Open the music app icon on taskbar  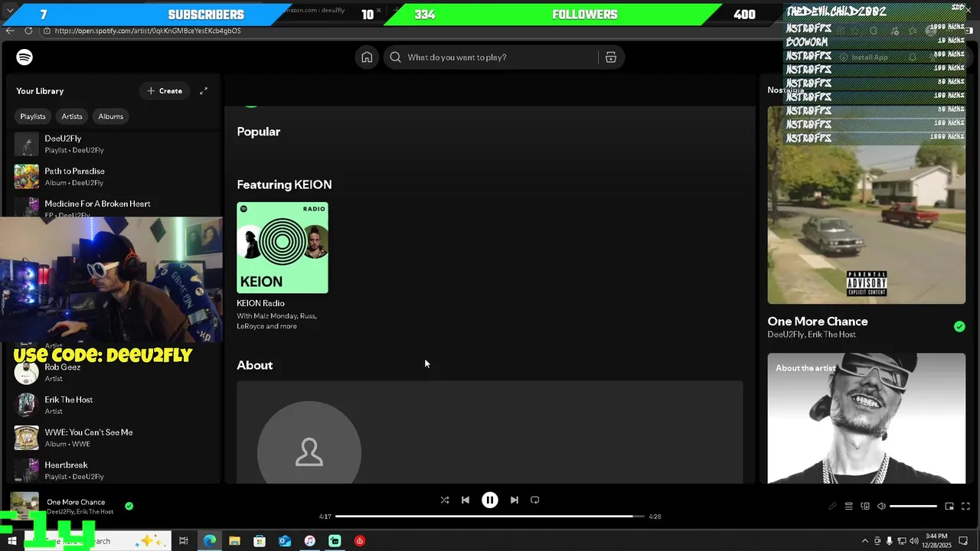click(x=309, y=541)
